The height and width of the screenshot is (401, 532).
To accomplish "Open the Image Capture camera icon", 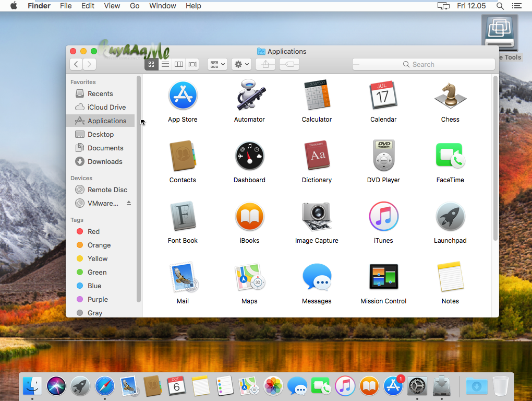I will [317, 216].
